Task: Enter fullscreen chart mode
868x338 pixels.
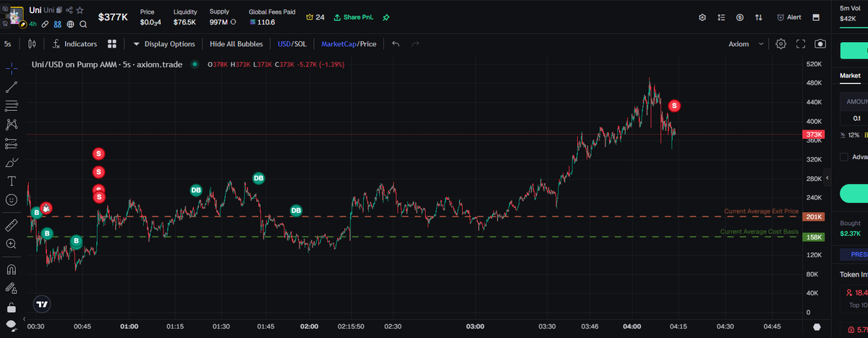Action: (x=801, y=43)
